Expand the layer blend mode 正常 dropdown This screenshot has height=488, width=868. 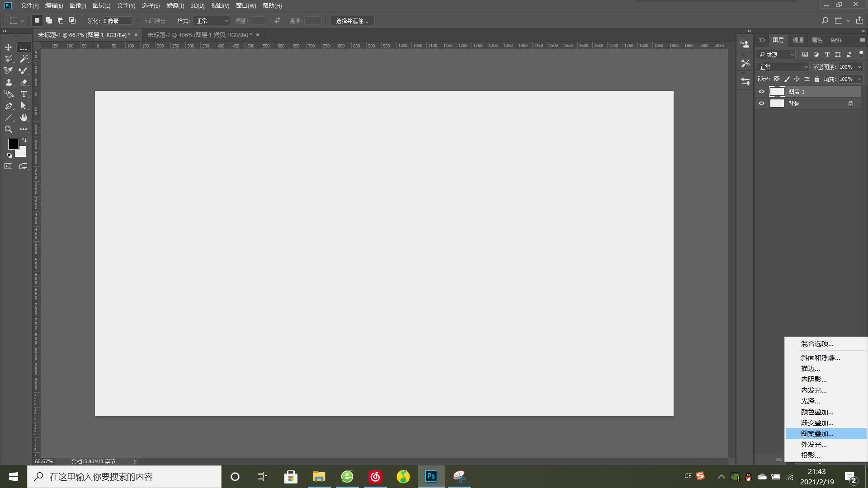click(x=783, y=67)
